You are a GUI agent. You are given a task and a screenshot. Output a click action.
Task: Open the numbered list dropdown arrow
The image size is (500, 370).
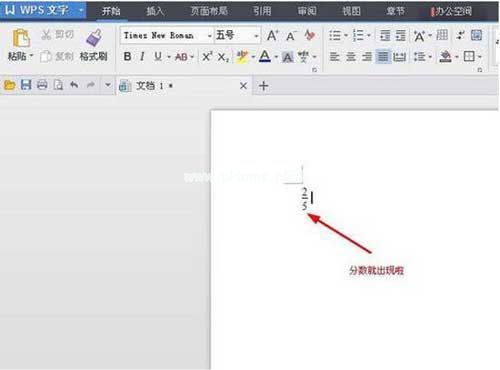[369, 35]
